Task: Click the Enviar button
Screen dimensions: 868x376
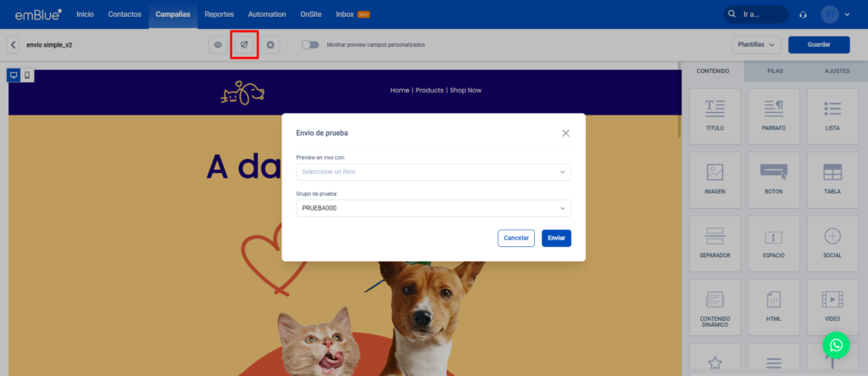Action: pos(556,238)
